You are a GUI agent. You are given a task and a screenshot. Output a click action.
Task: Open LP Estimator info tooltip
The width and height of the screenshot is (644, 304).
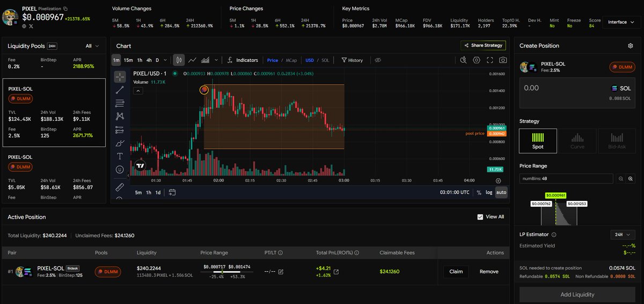point(554,235)
